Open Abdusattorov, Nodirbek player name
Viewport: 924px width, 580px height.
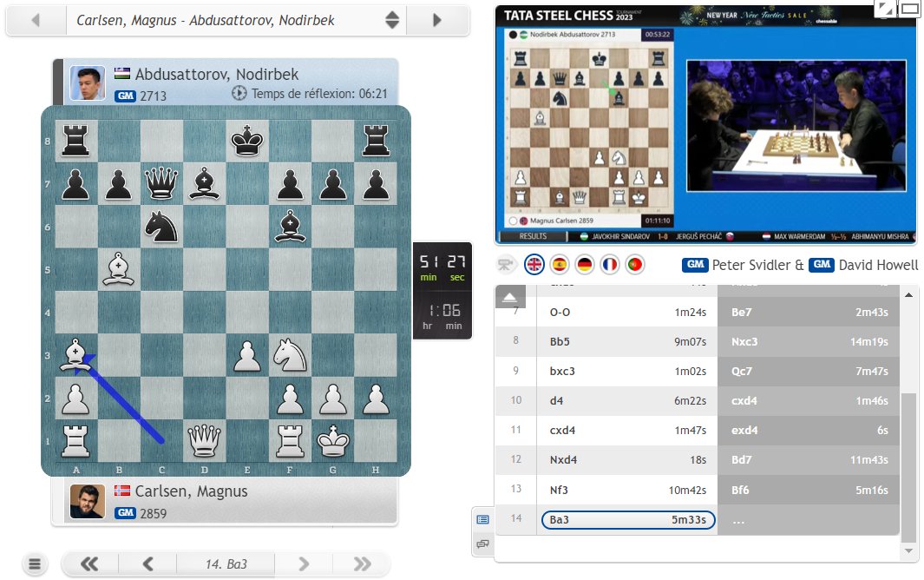(x=217, y=75)
